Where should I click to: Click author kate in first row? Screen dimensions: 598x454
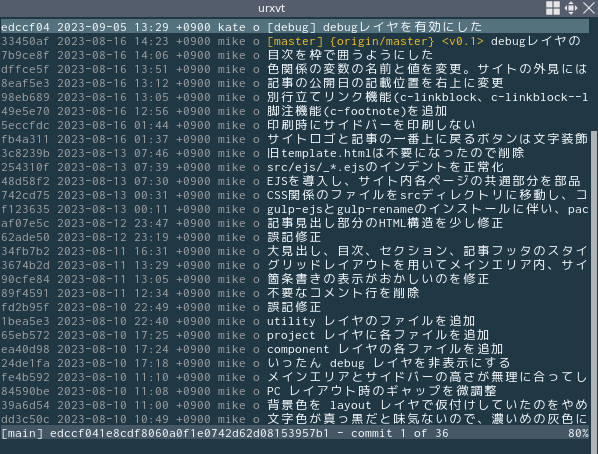(231, 27)
